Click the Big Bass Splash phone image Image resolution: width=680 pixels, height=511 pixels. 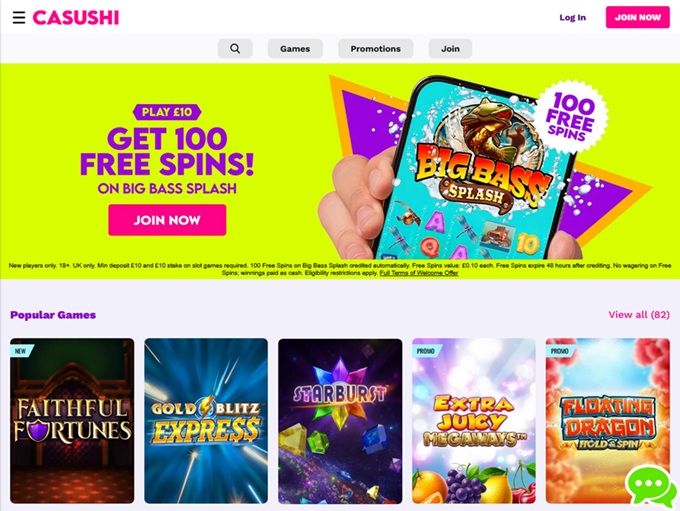(x=468, y=169)
